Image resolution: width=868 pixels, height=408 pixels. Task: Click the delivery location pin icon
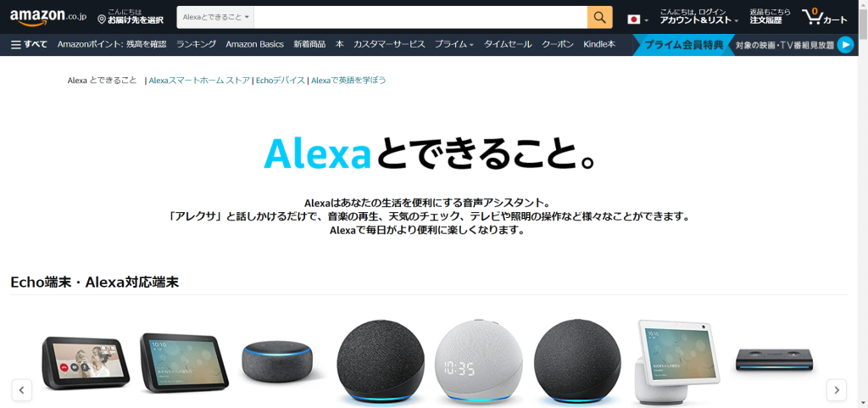pos(102,20)
